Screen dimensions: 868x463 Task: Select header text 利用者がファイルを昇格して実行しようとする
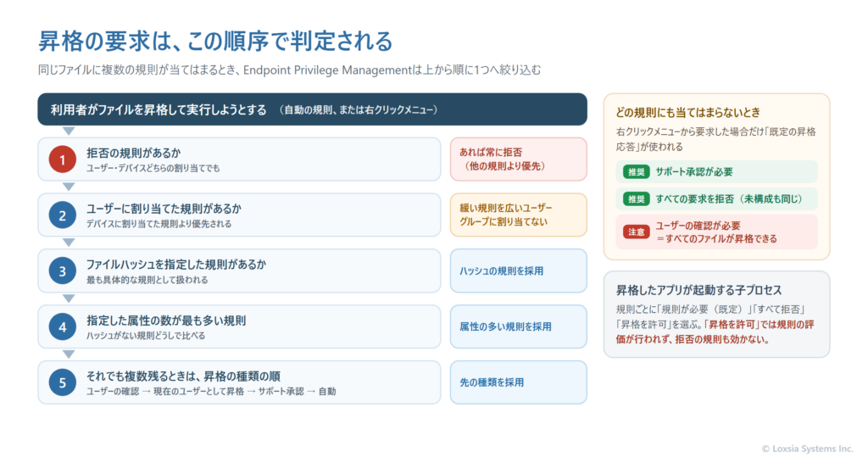tap(159, 109)
